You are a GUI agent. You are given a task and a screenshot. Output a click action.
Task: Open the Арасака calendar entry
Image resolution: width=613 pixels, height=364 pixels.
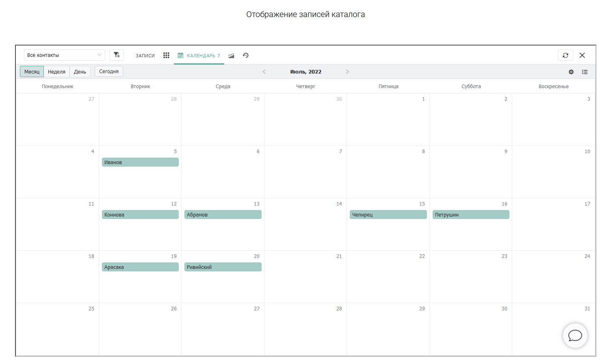coord(140,267)
